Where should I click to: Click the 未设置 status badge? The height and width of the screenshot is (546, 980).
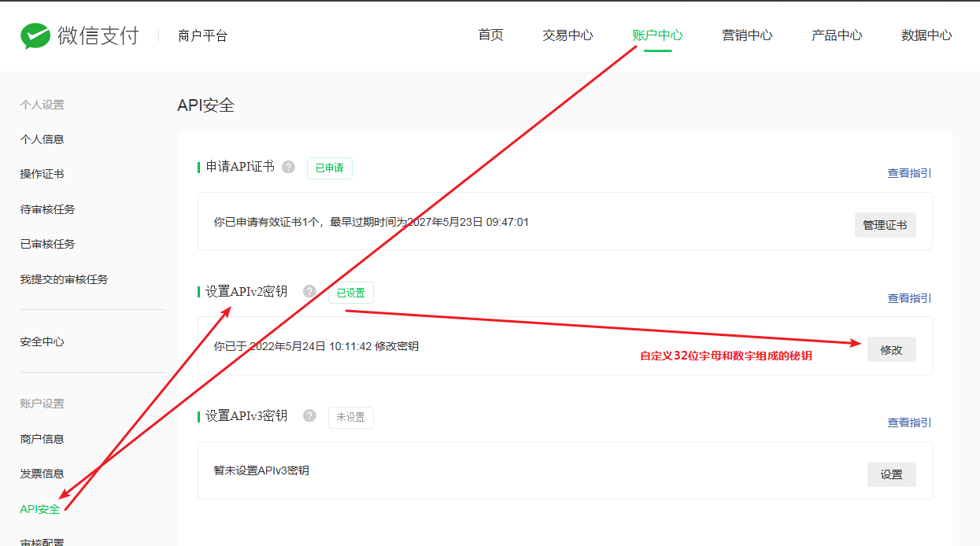tap(350, 417)
